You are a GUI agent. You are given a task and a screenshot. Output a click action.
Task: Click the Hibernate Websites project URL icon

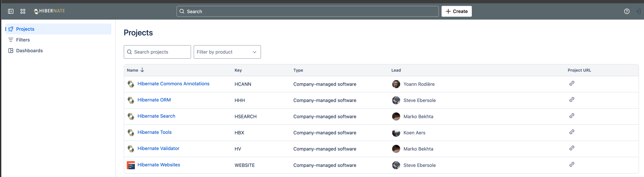[571, 165]
